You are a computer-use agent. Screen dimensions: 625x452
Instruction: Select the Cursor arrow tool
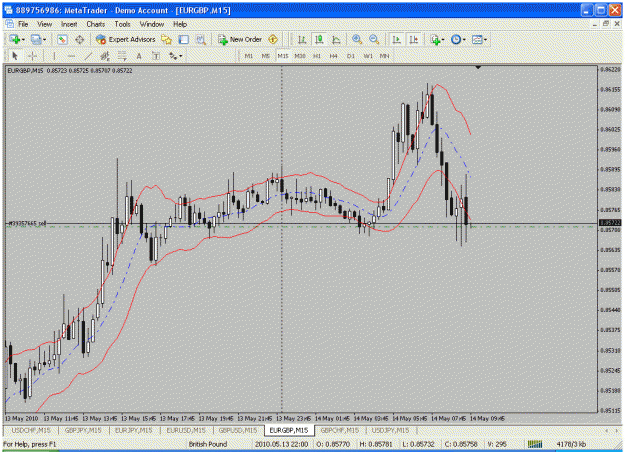click(15, 56)
